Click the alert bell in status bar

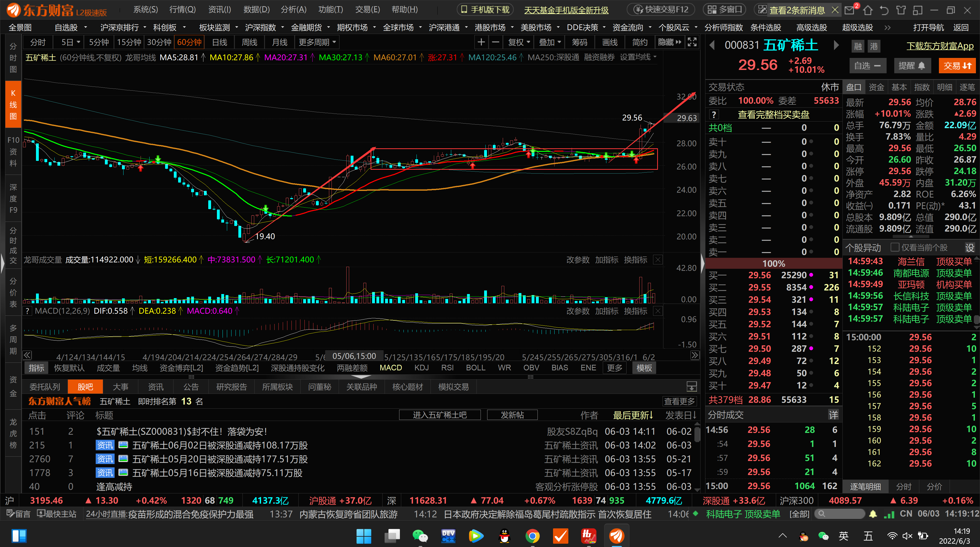874,514
